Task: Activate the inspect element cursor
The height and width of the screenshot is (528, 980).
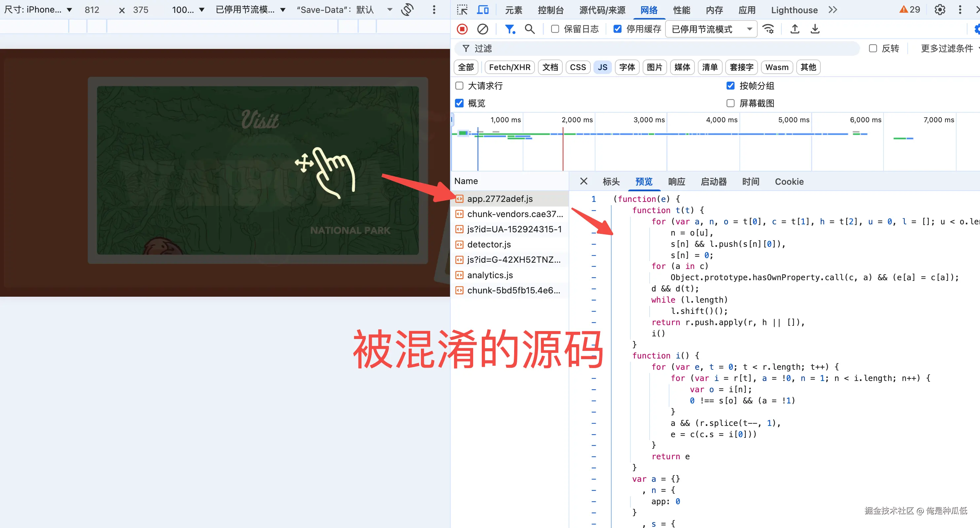Action: (462, 10)
